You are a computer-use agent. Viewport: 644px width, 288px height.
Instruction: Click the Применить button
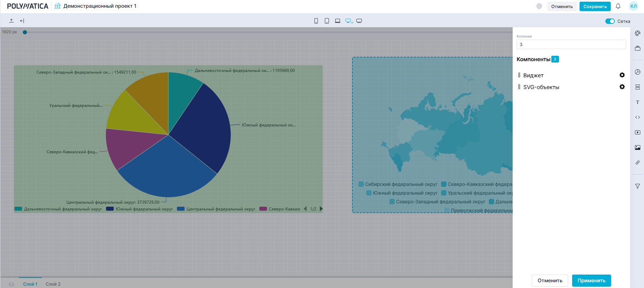click(x=591, y=281)
